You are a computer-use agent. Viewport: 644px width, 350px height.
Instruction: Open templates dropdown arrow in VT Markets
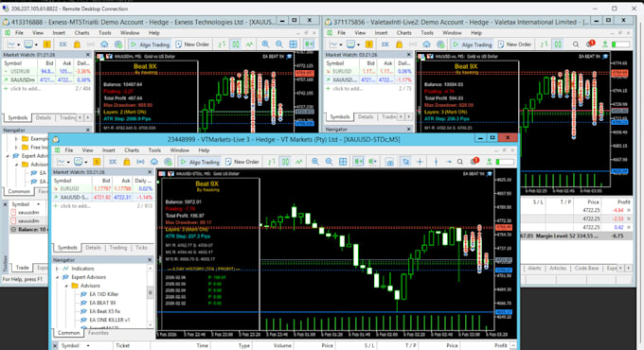point(86,162)
